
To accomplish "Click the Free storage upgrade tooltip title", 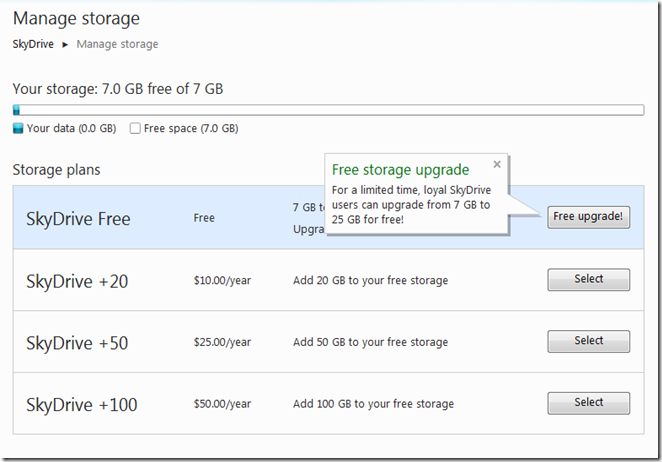I will (400, 170).
